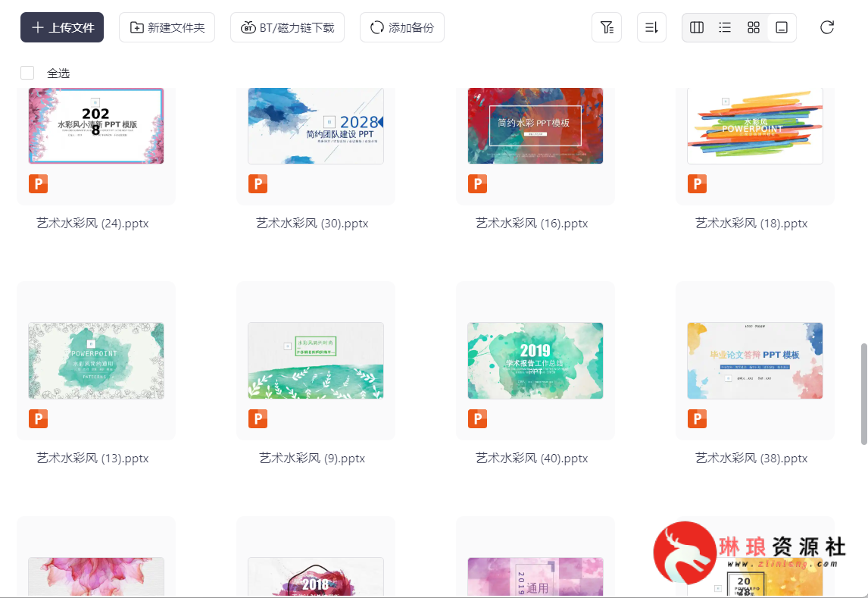Open thumbnail of 艺术水彩风 (38).pptx
Screen dimensions: 868x598
coord(755,361)
